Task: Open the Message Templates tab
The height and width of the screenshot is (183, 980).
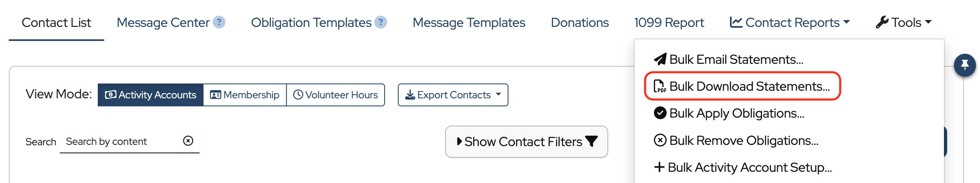Action: (x=469, y=22)
